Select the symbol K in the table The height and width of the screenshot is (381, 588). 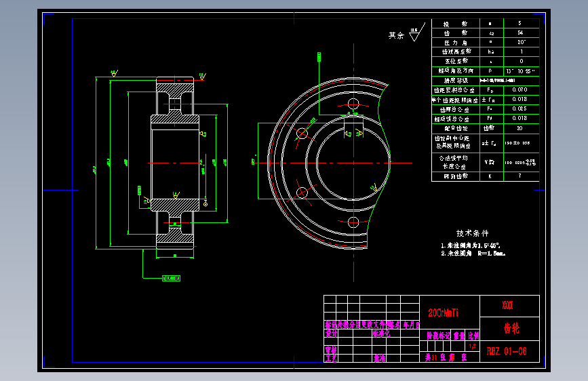point(490,176)
